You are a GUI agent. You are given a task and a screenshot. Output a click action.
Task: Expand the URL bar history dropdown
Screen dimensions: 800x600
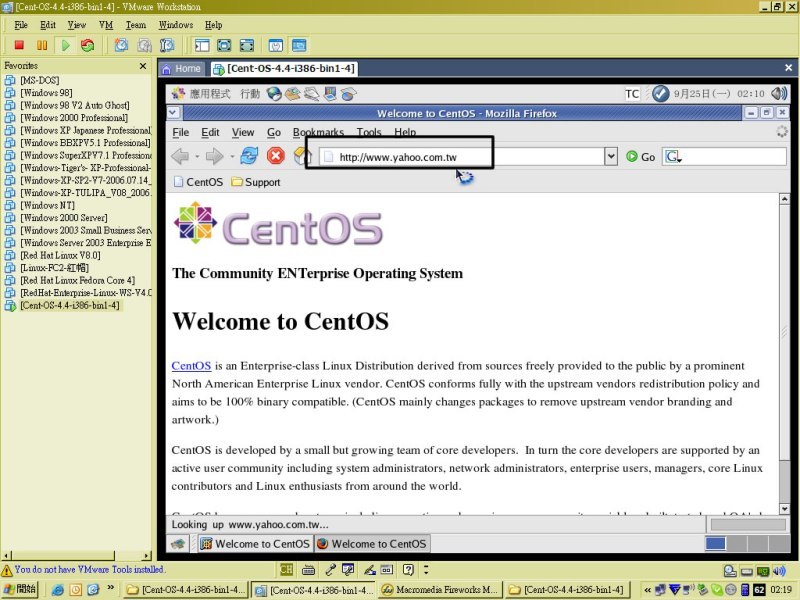pyautogui.click(x=611, y=157)
